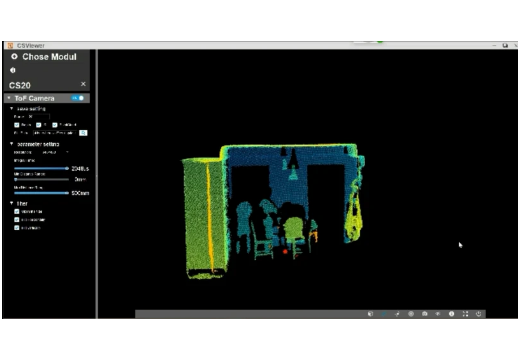Toggle the first checkbox under save setting
Screen dimensions: 520x360
coord(17,125)
